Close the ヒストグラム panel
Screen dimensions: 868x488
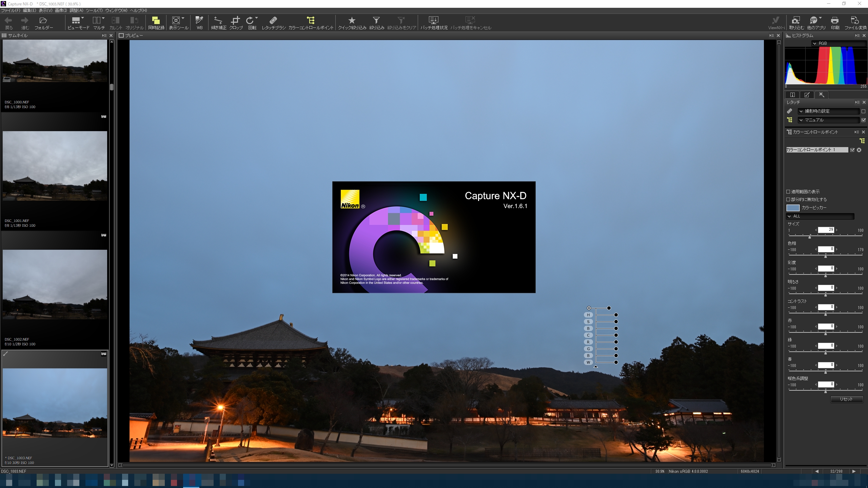864,36
